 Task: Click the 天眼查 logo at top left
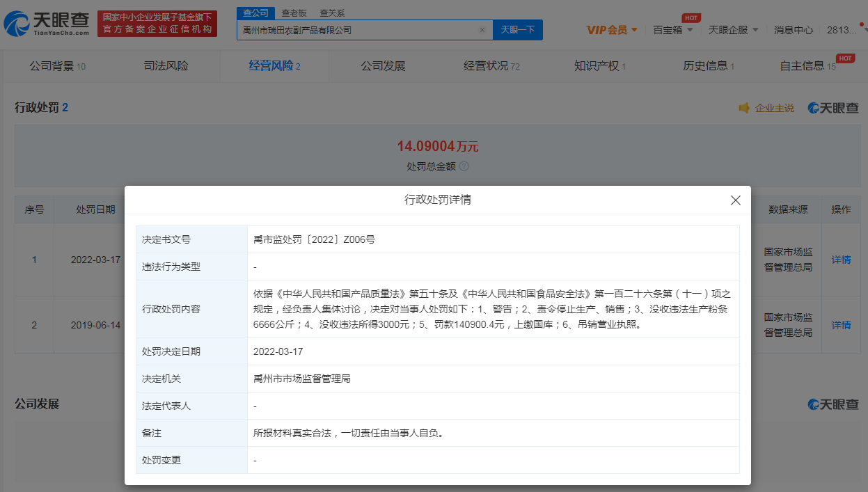(x=47, y=24)
